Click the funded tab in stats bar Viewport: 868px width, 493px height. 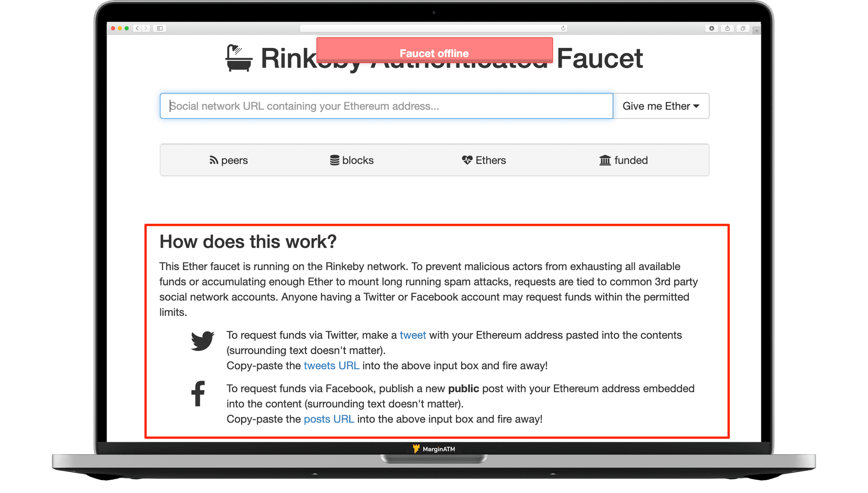[623, 160]
